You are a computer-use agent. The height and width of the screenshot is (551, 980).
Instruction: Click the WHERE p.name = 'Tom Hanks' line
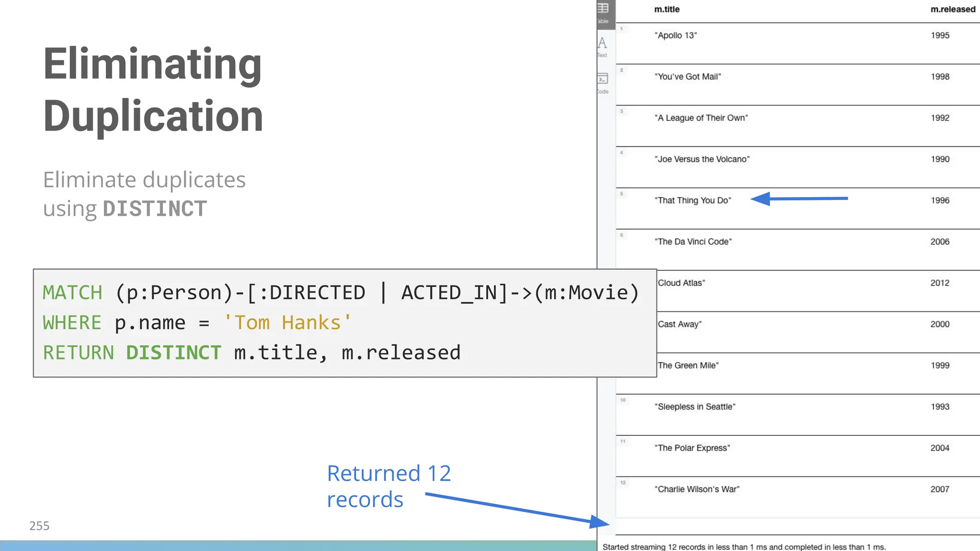pyautogui.click(x=197, y=323)
